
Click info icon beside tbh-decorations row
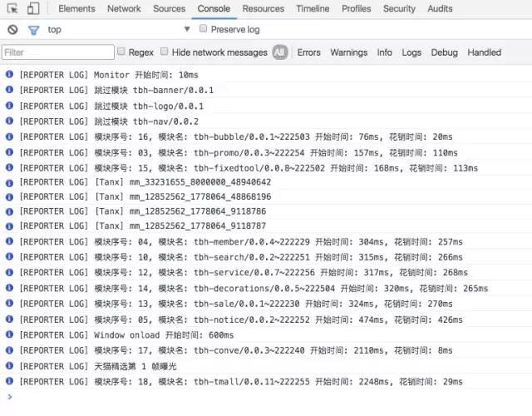[9, 288]
